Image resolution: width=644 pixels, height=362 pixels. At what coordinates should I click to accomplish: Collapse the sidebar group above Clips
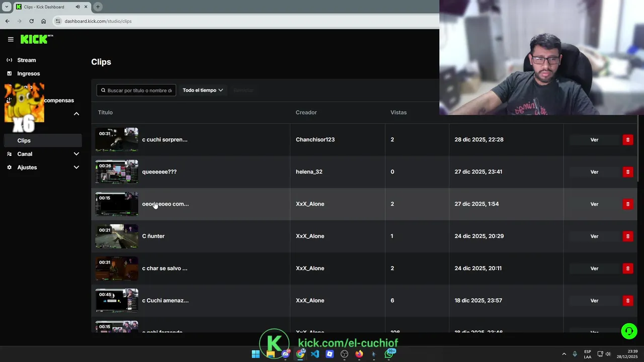[76, 114]
